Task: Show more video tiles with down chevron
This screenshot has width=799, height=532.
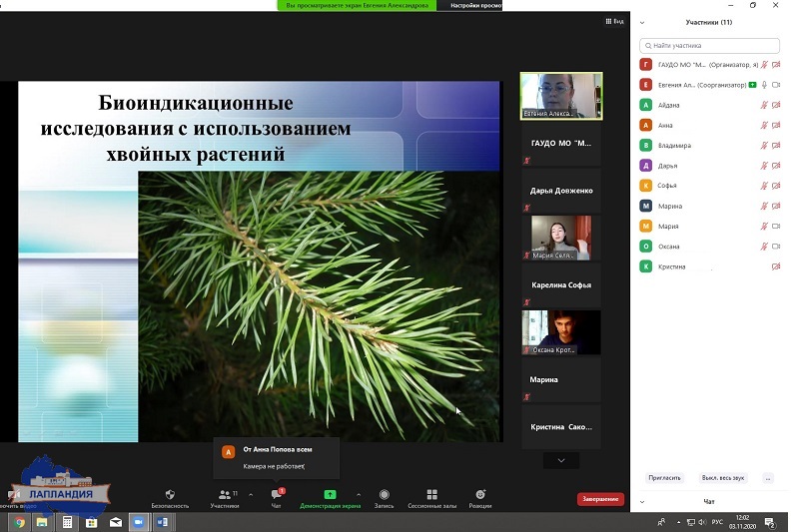Action: 561,460
